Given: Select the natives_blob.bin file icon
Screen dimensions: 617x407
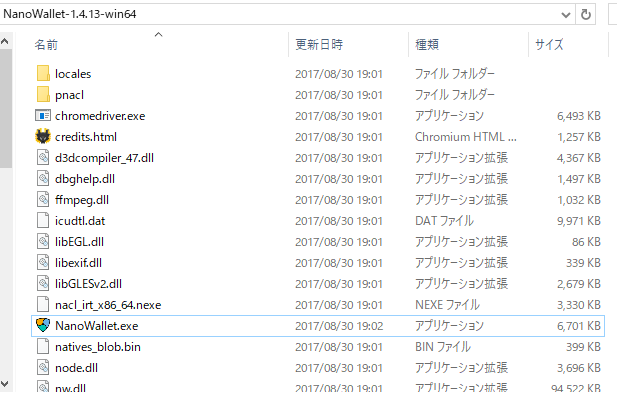Looking at the screenshot, I should tap(42, 346).
